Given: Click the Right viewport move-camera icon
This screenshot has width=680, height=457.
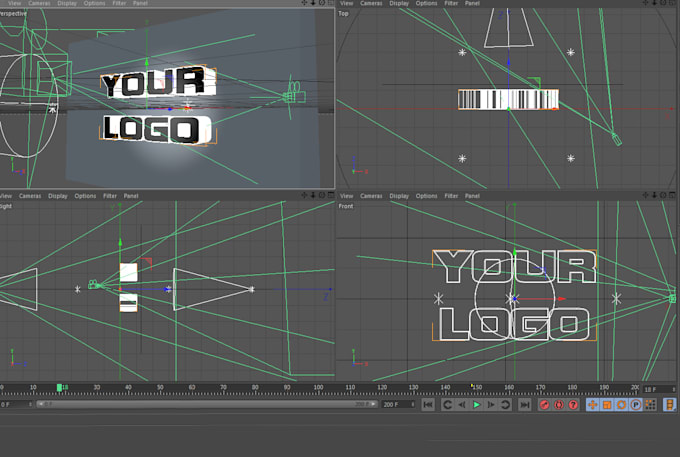Looking at the screenshot, I should click(x=304, y=196).
